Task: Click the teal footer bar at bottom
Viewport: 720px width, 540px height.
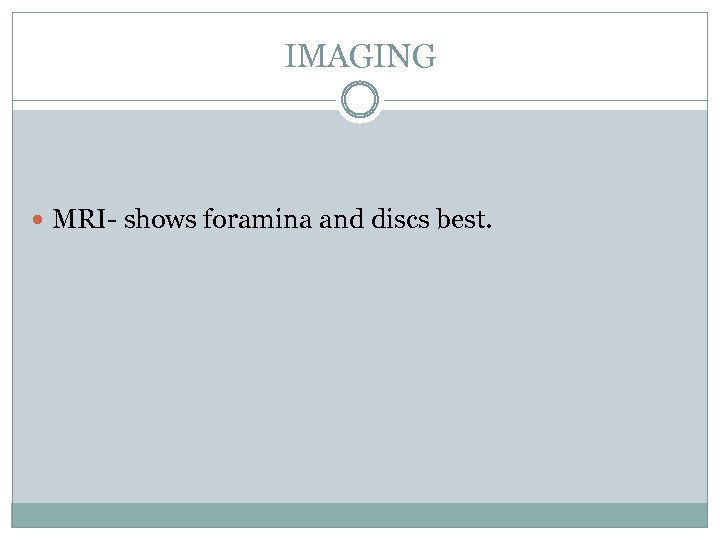Action: [360, 515]
